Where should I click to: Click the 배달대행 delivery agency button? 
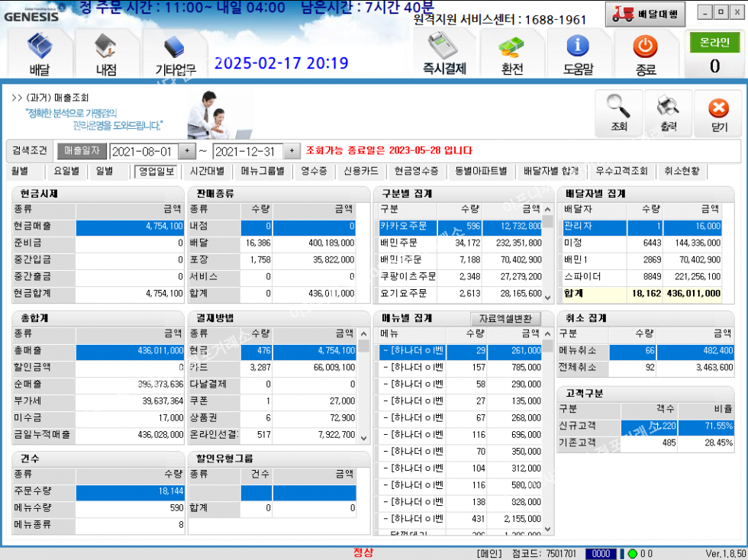[x=645, y=14]
